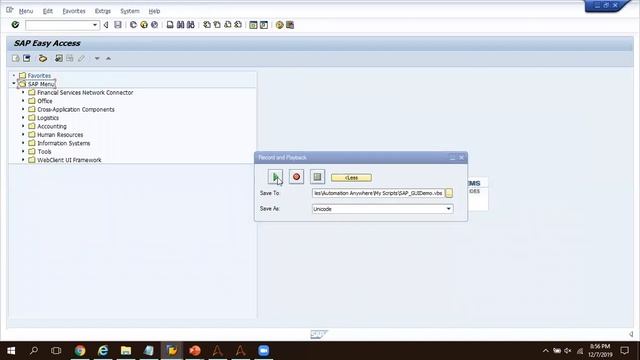Collapse the command field with triangle arrow
Viewport: 640px width, 360px height.
106,25
